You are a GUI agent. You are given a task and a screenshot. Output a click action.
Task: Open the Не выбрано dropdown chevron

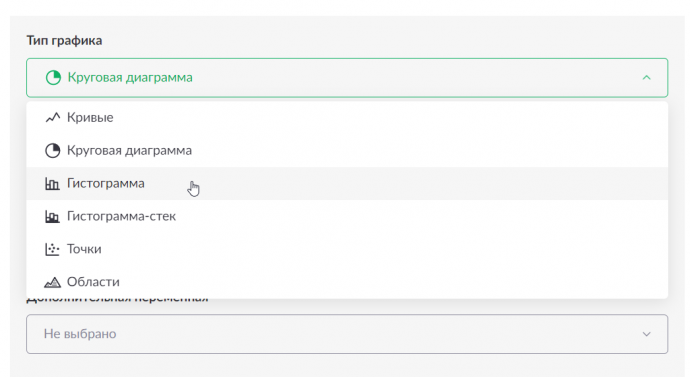click(646, 334)
